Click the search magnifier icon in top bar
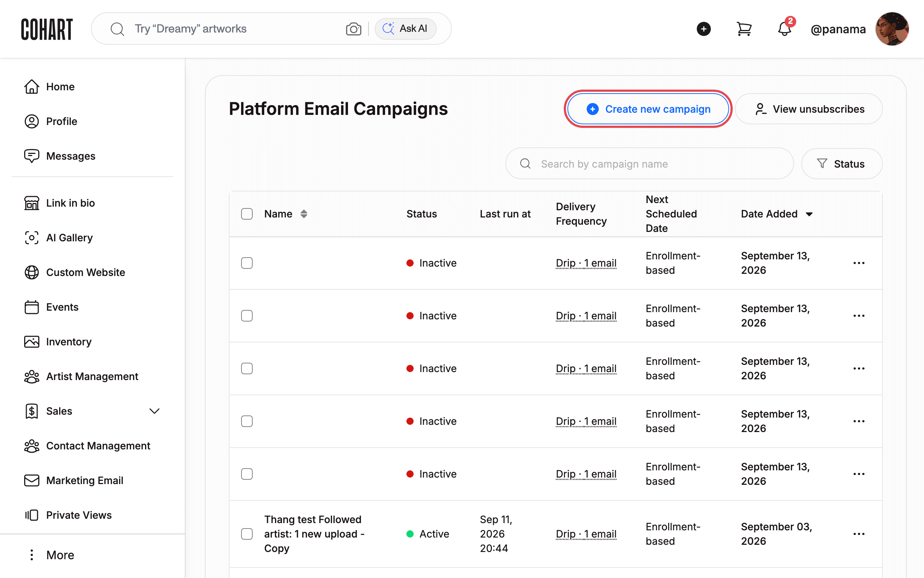 (x=117, y=29)
